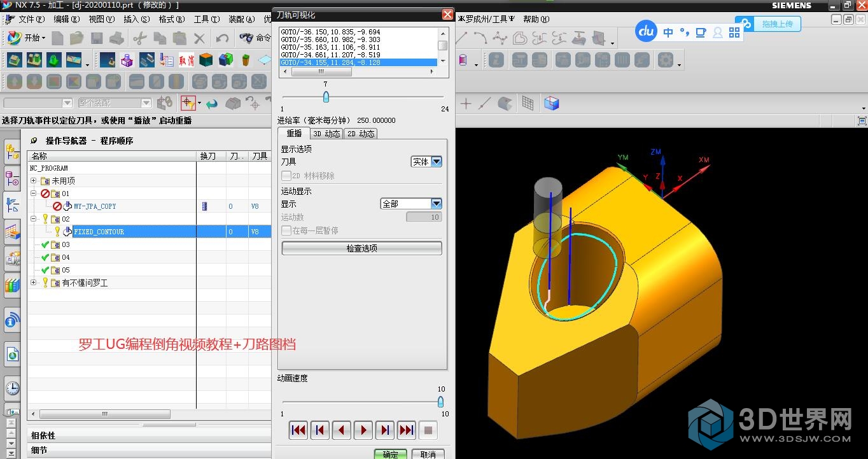Viewport: 868px width, 459px height.
Task: Open the 编辑(E) menu
Action: (66, 19)
